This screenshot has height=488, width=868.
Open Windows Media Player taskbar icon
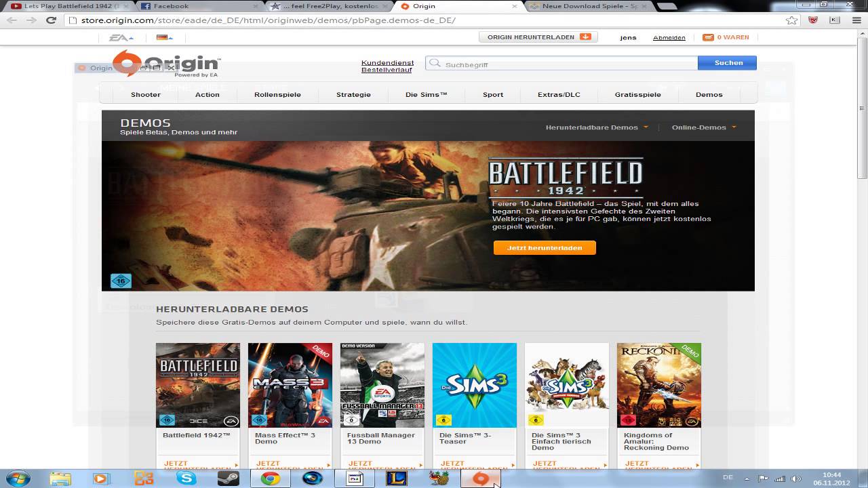(x=102, y=479)
